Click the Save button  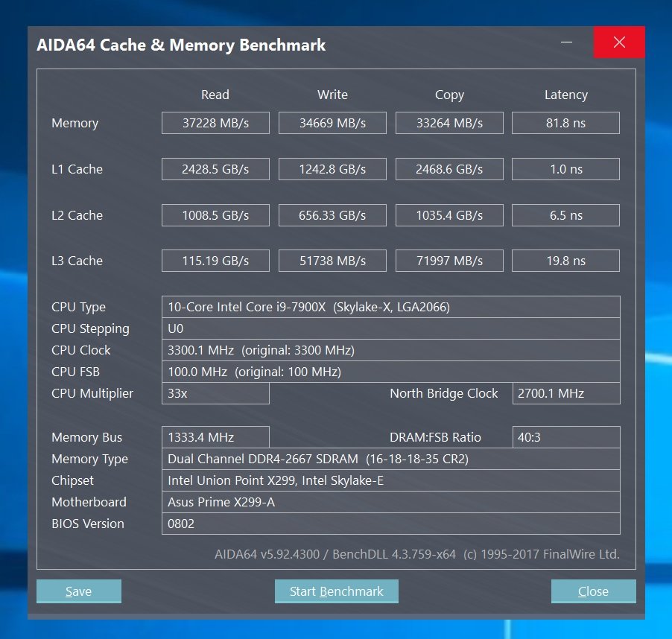pyautogui.click(x=79, y=591)
